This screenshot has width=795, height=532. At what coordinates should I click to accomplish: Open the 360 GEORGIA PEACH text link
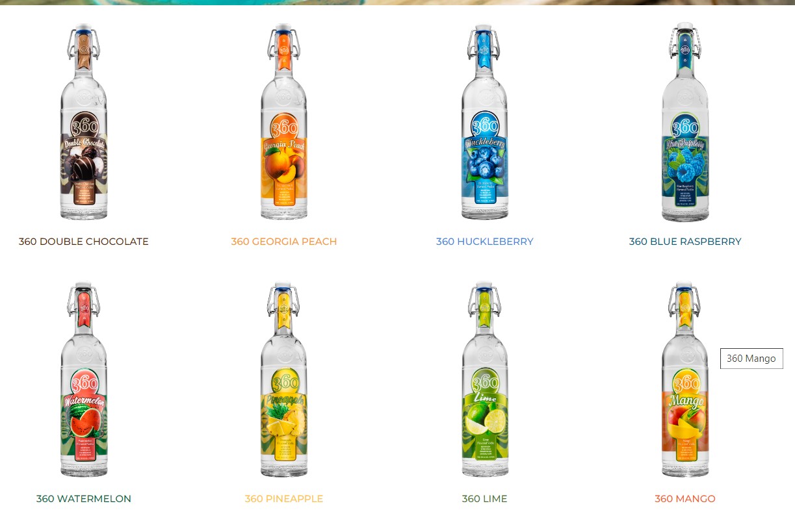click(284, 242)
